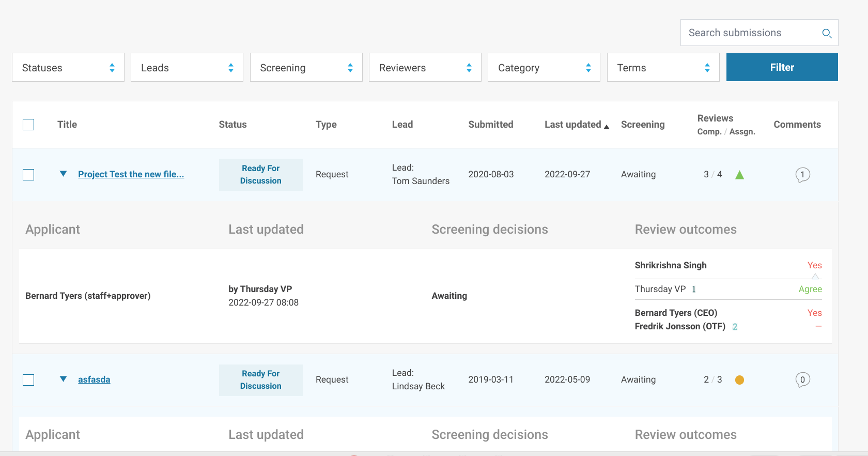Collapse the Project Test row arrow
This screenshot has height=456, width=868.
coord(63,174)
